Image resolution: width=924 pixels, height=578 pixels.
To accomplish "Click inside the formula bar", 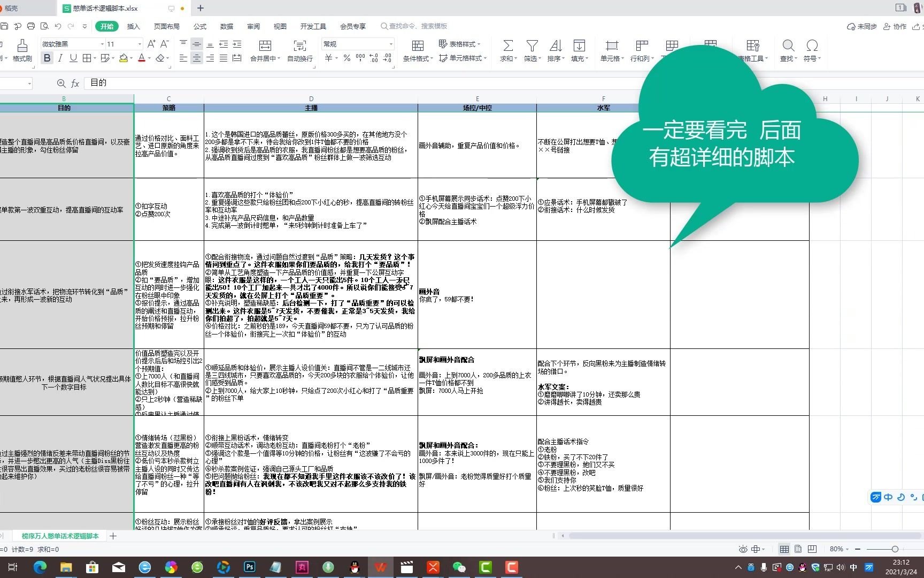I will point(214,83).
